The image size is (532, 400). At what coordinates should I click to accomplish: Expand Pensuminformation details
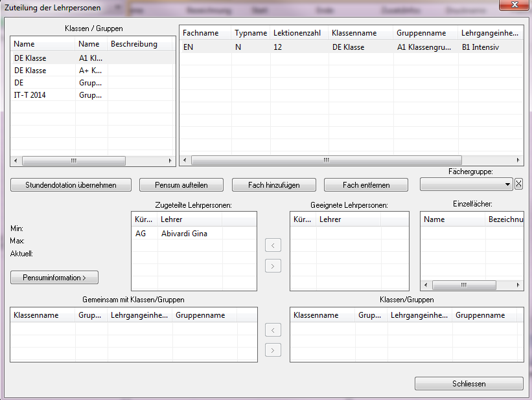54,278
